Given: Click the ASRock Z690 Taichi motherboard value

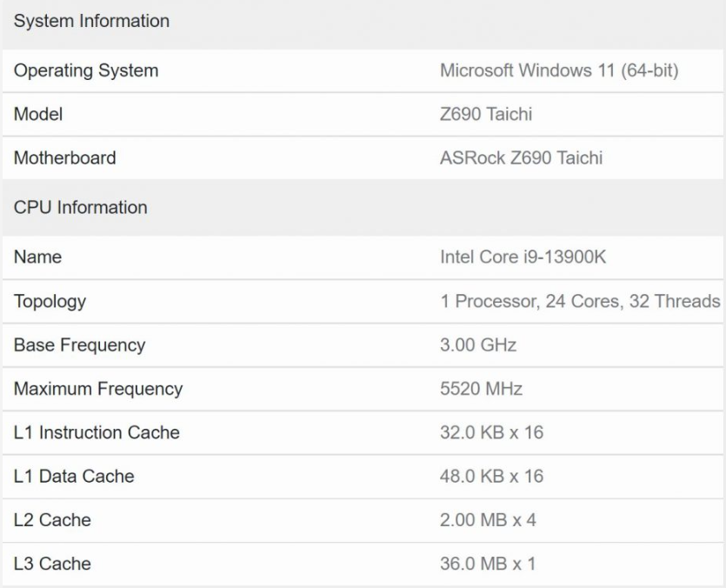Looking at the screenshot, I should [522, 158].
